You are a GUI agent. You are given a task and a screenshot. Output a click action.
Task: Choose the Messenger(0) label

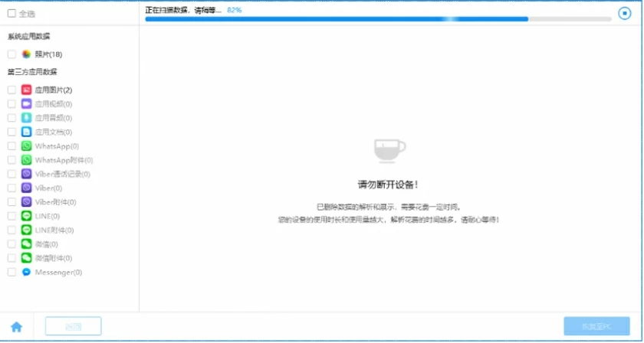(x=58, y=272)
